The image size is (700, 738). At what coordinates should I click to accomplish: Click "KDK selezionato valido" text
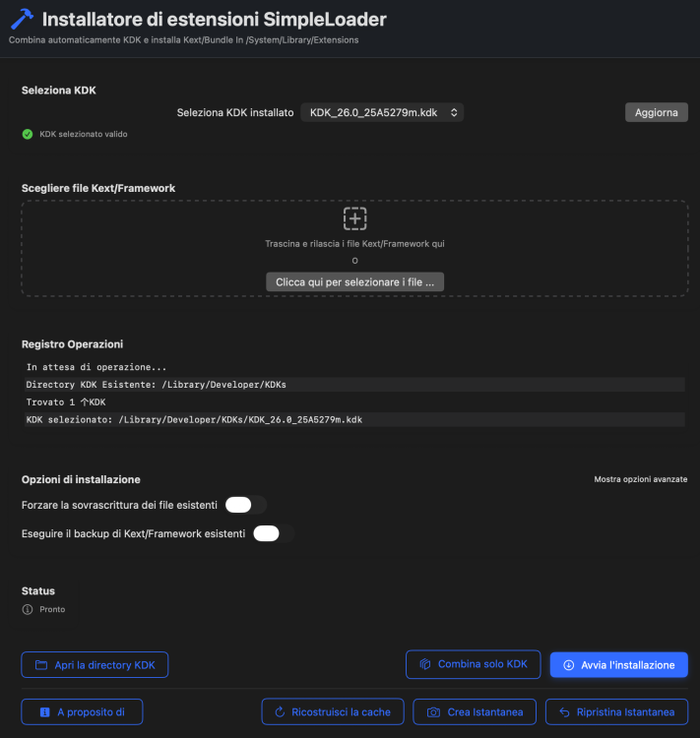pyautogui.click(x=84, y=134)
